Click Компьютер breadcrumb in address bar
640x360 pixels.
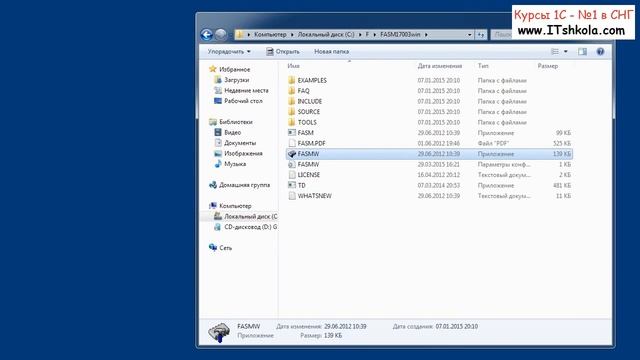coord(270,35)
